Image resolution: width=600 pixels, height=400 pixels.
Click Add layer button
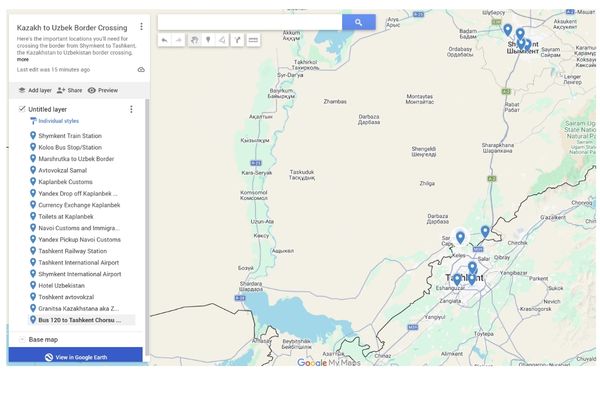(x=35, y=90)
